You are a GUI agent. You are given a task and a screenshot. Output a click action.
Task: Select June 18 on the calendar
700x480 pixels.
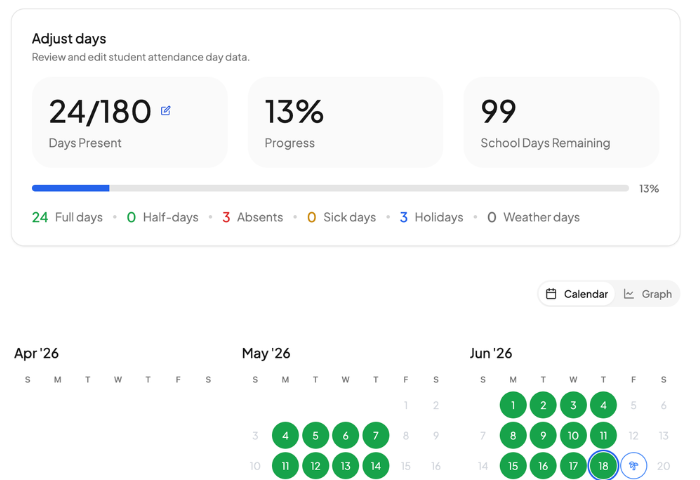(x=603, y=466)
